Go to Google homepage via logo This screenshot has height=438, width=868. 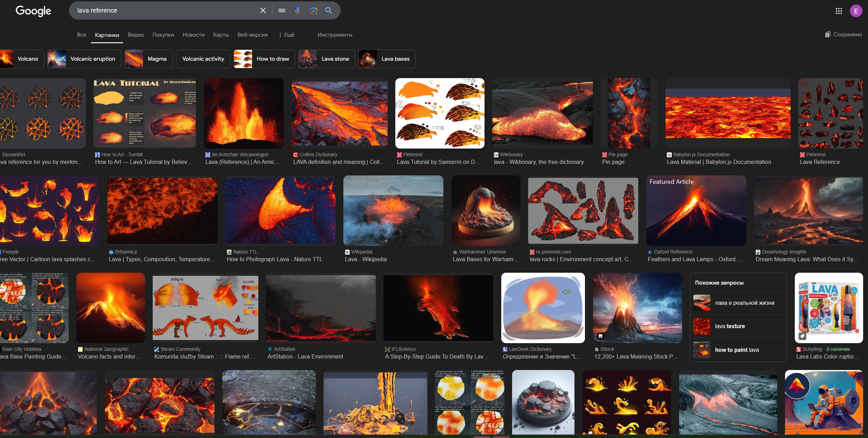(x=33, y=11)
